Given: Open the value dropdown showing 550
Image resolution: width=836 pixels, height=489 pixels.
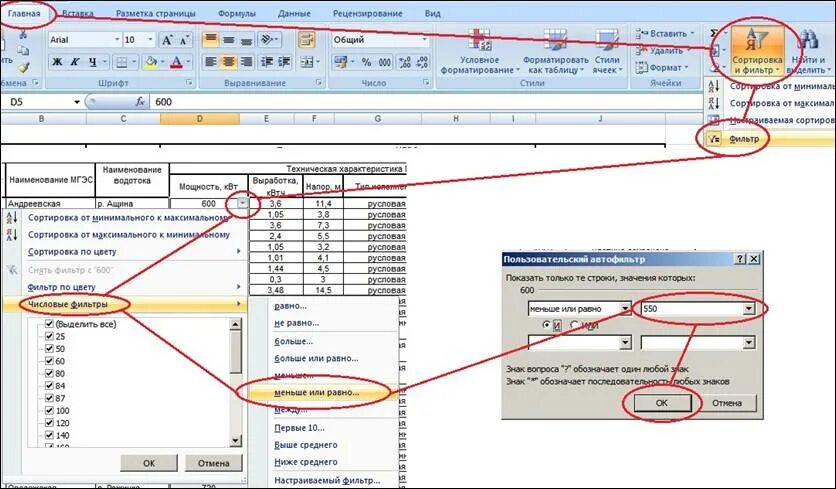Looking at the screenshot, I should 749,309.
